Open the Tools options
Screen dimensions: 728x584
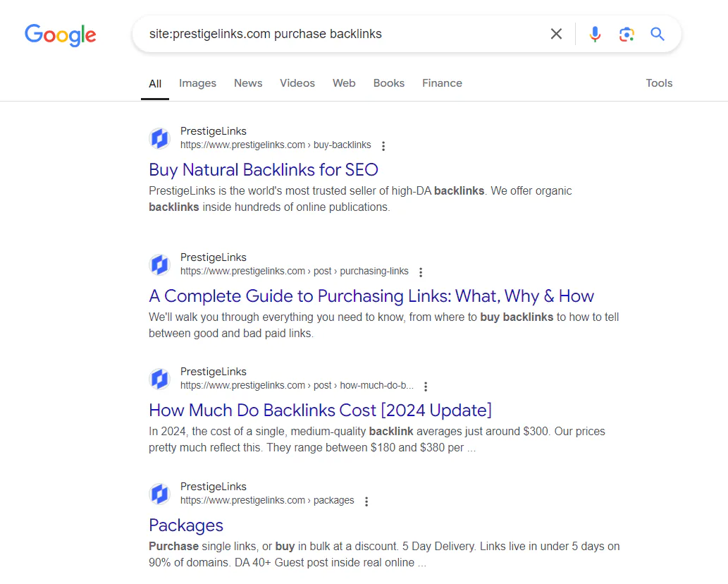click(659, 83)
